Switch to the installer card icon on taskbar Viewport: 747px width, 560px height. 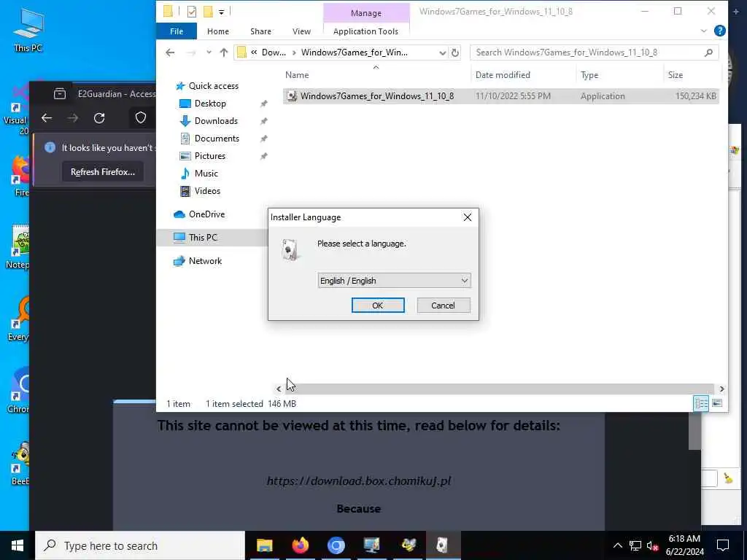tap(443, 545)
